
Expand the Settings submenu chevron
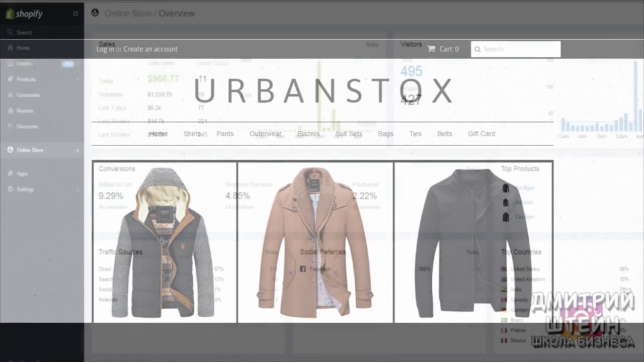(77, 190)
